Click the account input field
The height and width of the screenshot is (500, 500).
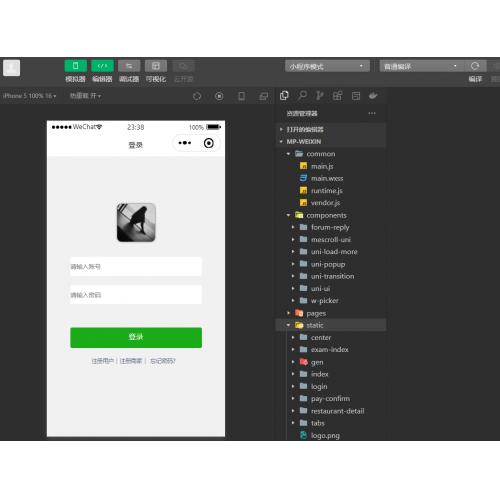136,266
